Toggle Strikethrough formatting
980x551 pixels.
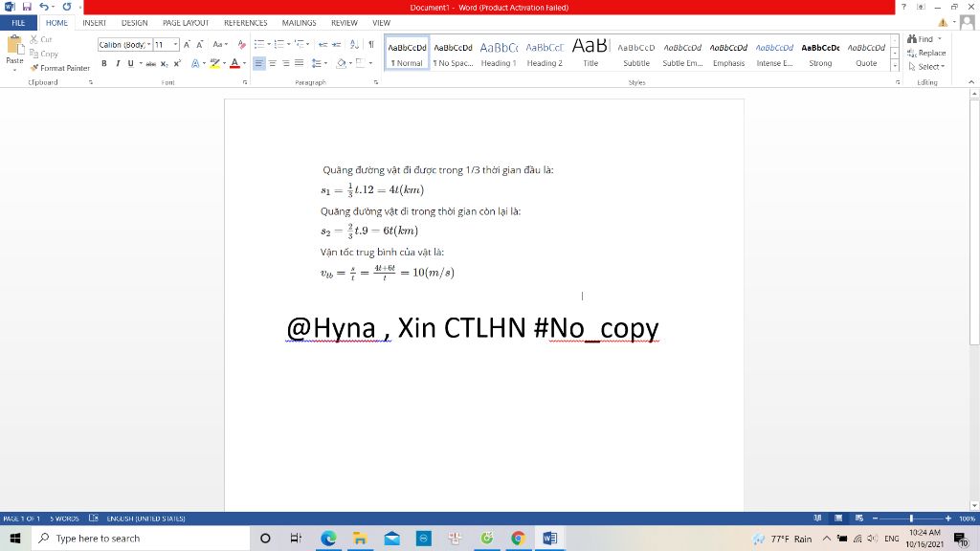150,63
